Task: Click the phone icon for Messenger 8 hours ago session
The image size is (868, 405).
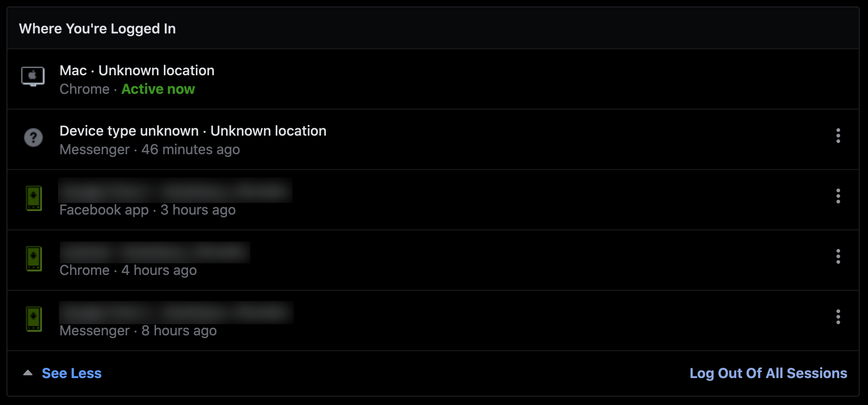Action: [x=34, y=319]
